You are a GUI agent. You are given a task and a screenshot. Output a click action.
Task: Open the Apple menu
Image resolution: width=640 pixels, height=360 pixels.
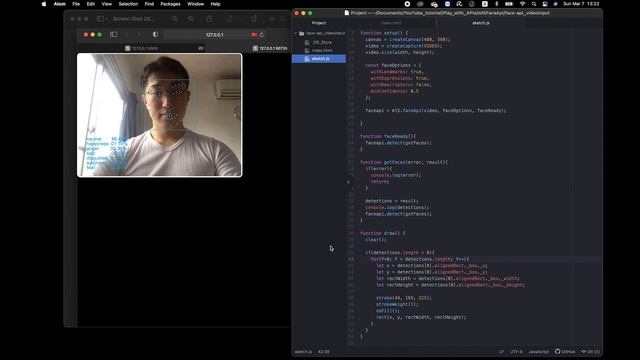point(44,4)
